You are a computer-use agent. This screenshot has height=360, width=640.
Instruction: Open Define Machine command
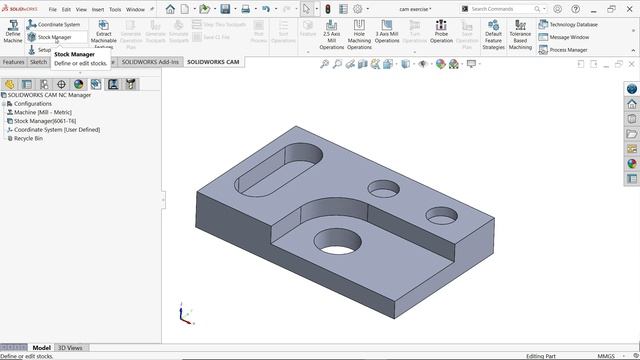point(13,31)
